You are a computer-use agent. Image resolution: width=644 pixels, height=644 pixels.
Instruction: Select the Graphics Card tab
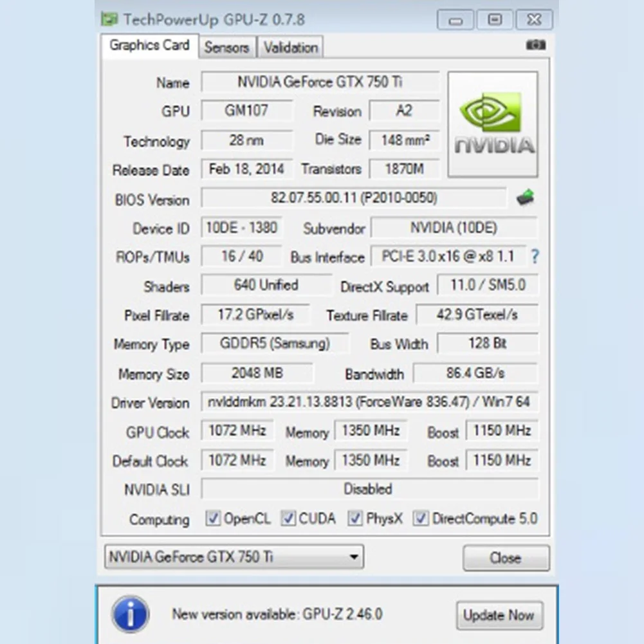point(149,46)
